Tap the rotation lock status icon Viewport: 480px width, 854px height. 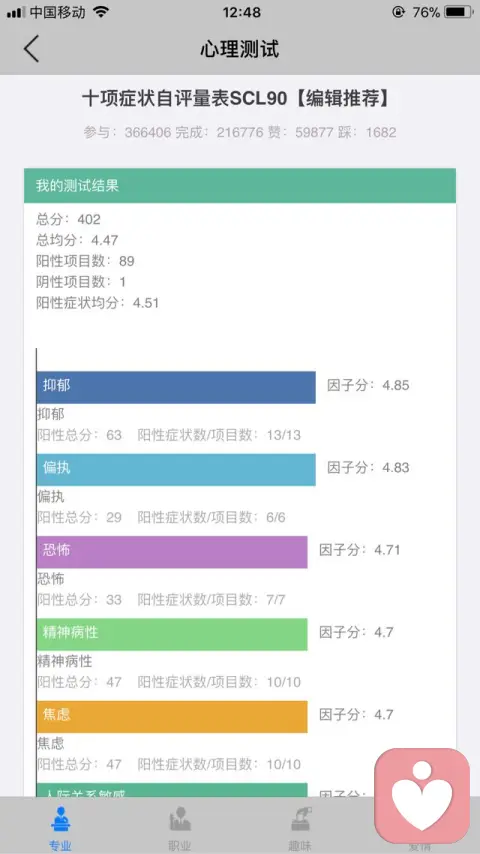(x=399, y=11)
